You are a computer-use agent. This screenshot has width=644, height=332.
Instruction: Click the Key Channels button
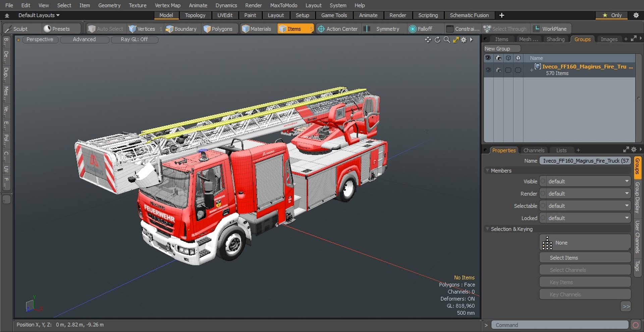point(585,294)
